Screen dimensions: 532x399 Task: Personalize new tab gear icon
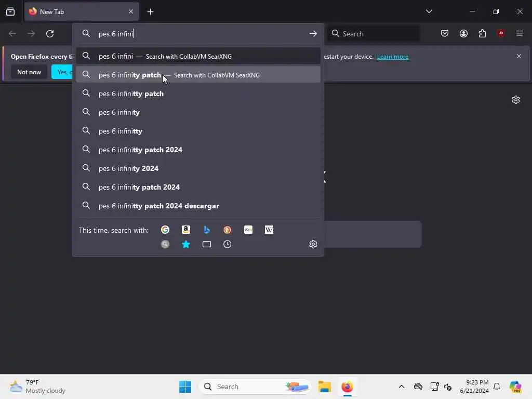click(516, 100)
